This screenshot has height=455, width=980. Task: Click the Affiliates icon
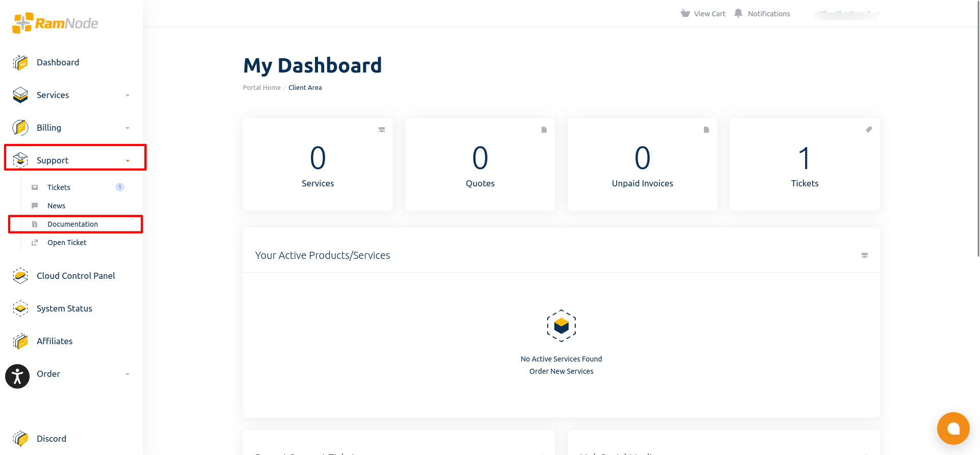20,341
